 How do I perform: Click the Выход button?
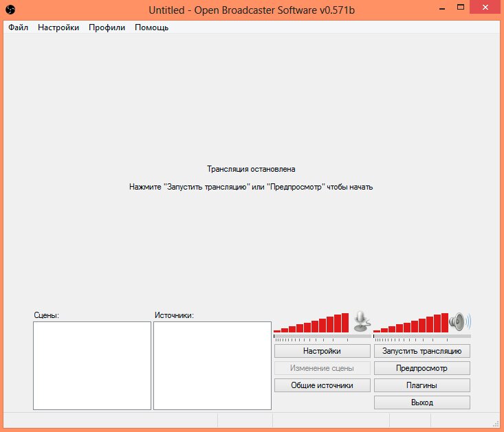coord(421,402)
